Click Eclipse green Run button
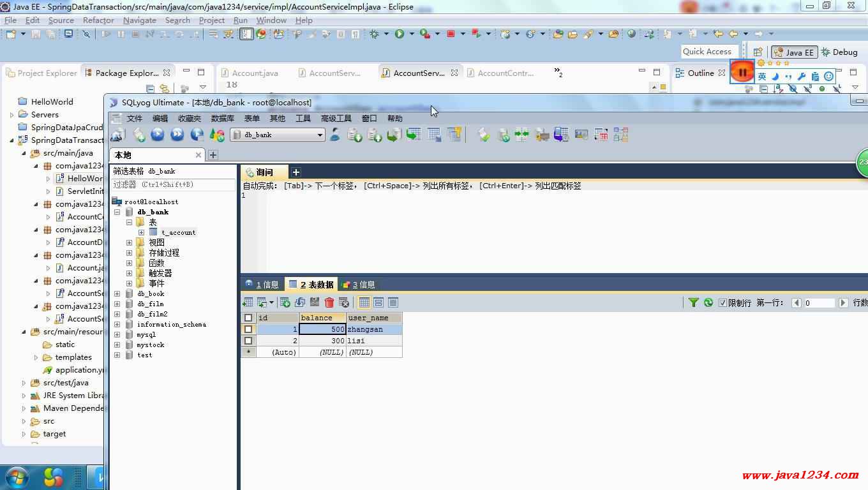 pos(400,34)
